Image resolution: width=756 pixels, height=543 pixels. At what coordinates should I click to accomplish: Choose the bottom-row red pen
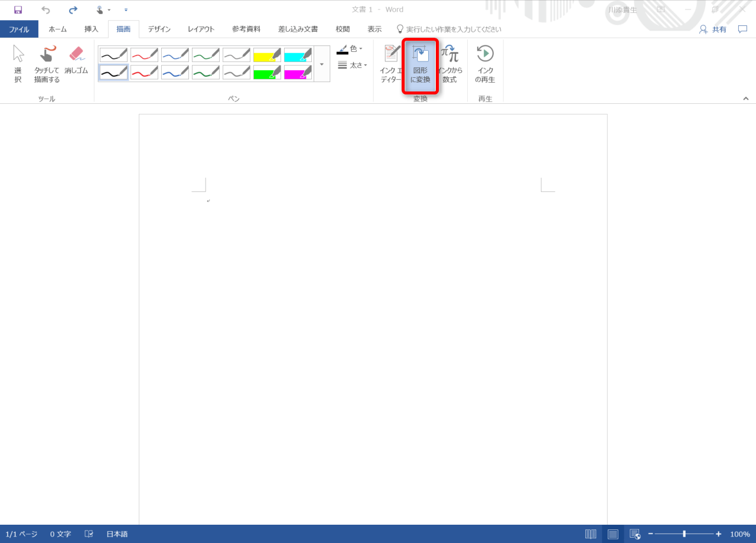(144, 73)
